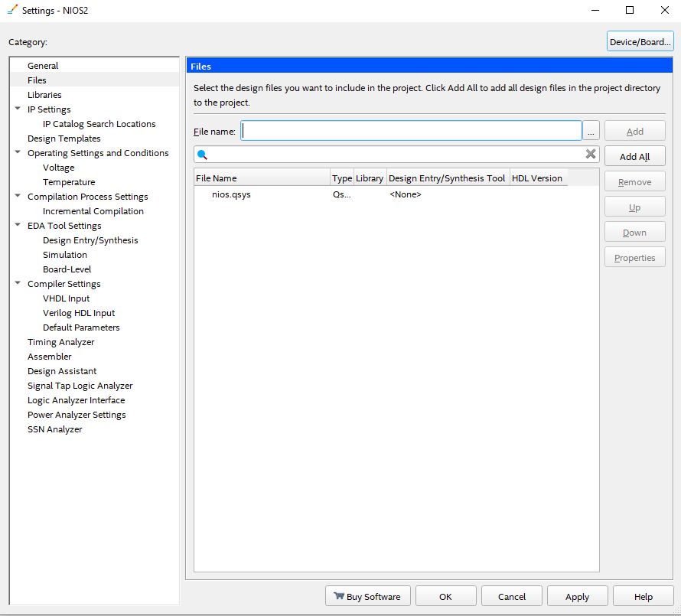The image size is (681, 616).
Task: Sort by Design Entry/Synthesis Tool column
Action: (448, 178)
